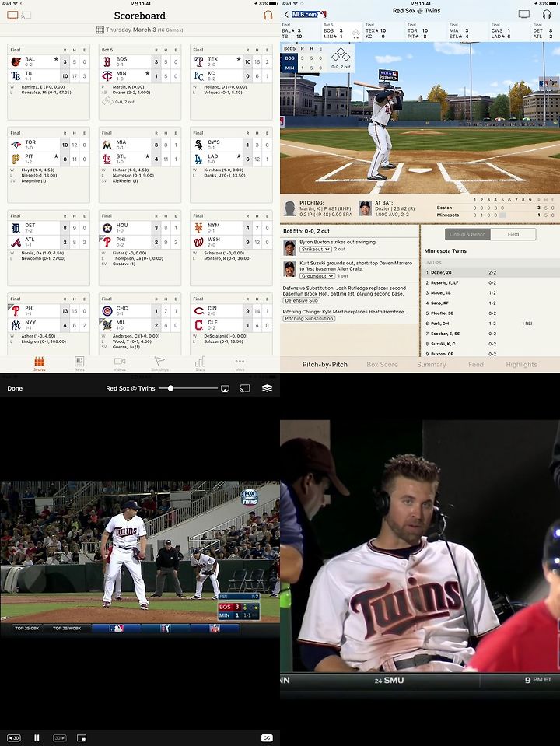
Task: Select Sano, RF in Twins lineup
Action: 490,303
